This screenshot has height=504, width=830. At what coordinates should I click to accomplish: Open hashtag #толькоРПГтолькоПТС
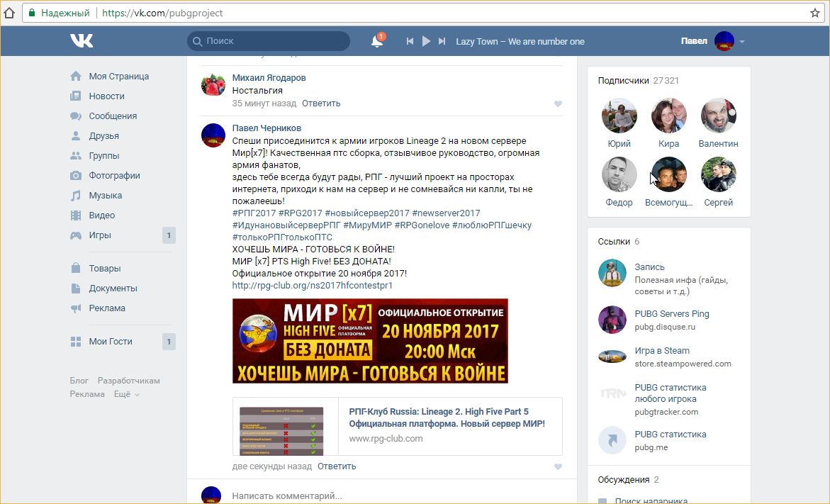coord(282,237)
